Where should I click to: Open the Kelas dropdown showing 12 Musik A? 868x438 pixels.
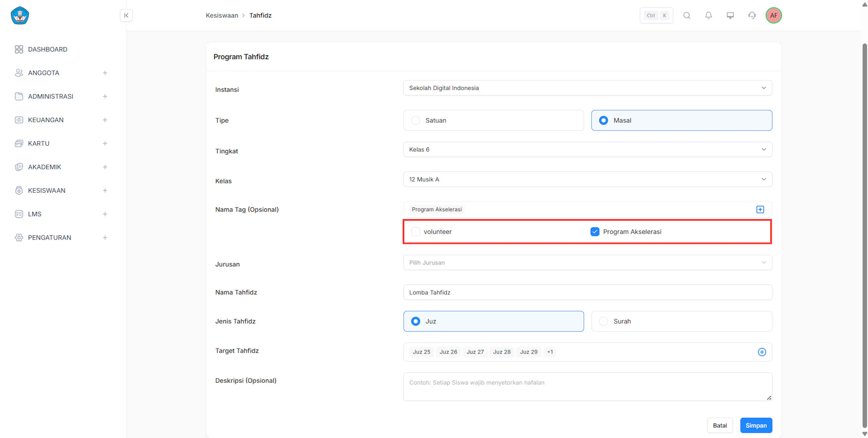[x=587, y=179]
